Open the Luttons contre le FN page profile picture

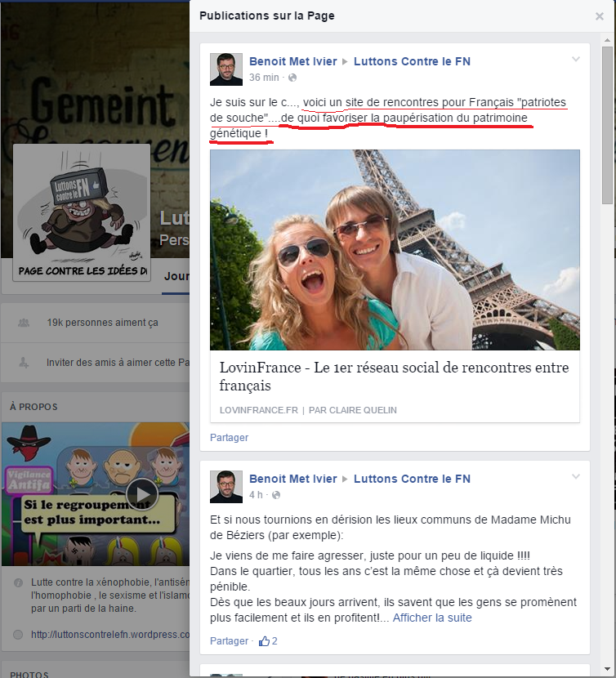(82, 212)
